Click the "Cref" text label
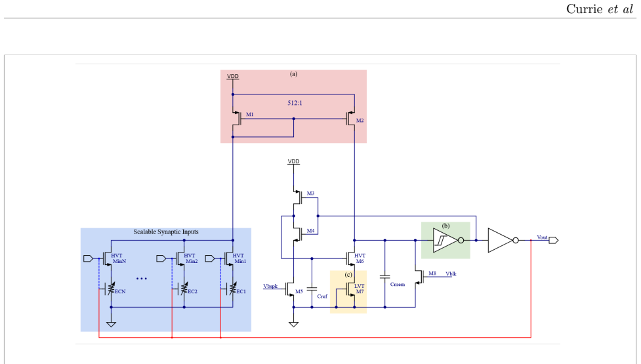 click(322, 296)
